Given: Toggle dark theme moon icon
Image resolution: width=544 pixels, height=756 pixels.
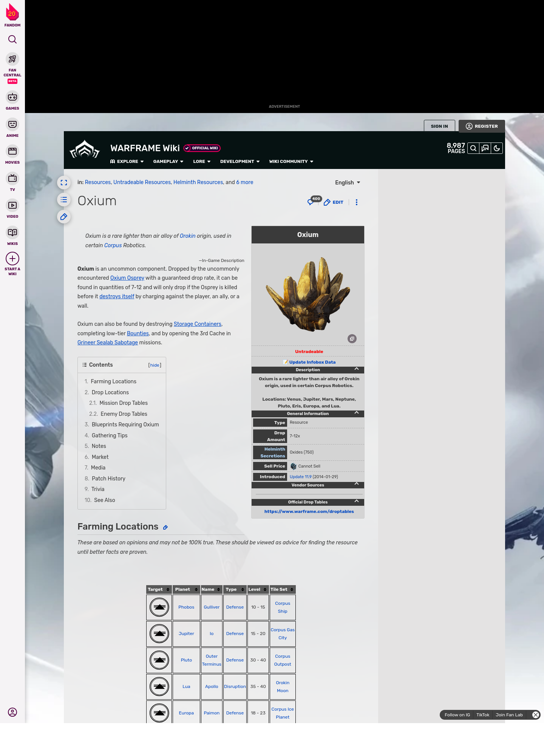Looking at the screenshot, I should point(497,148).
